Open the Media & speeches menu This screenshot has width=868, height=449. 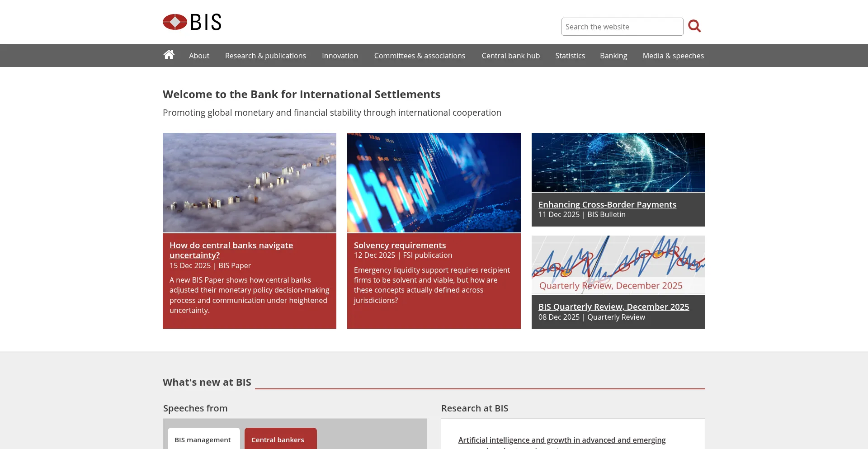pos(673,55)
